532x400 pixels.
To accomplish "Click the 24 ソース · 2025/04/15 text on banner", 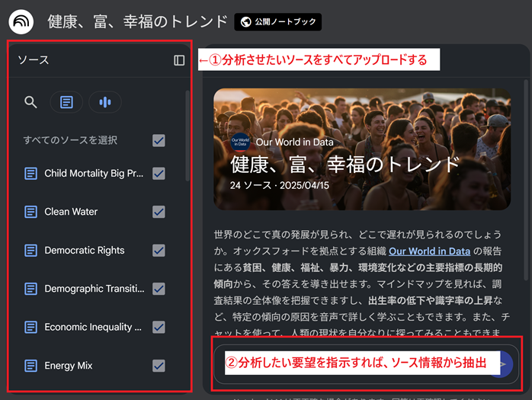I will [280, 186].
